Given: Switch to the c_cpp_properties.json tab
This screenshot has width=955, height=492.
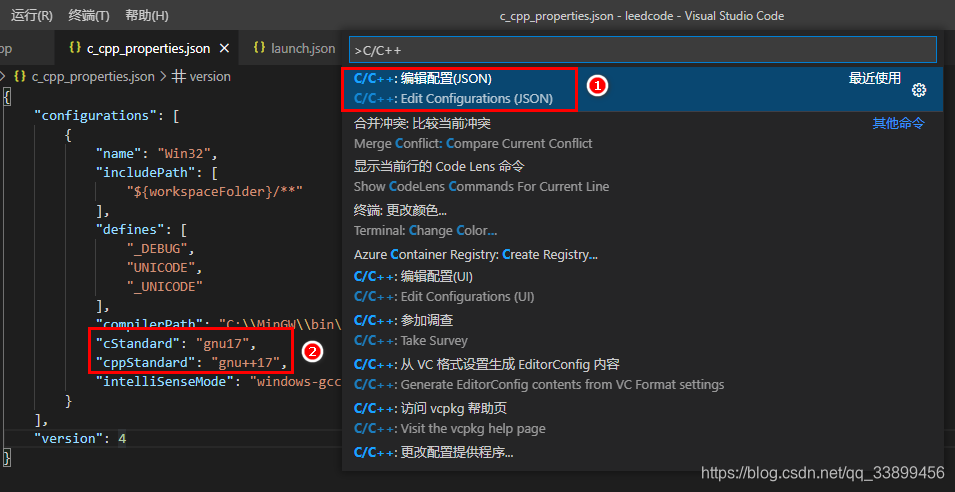Looking at the screenshot, I should (x=146, y=48).
